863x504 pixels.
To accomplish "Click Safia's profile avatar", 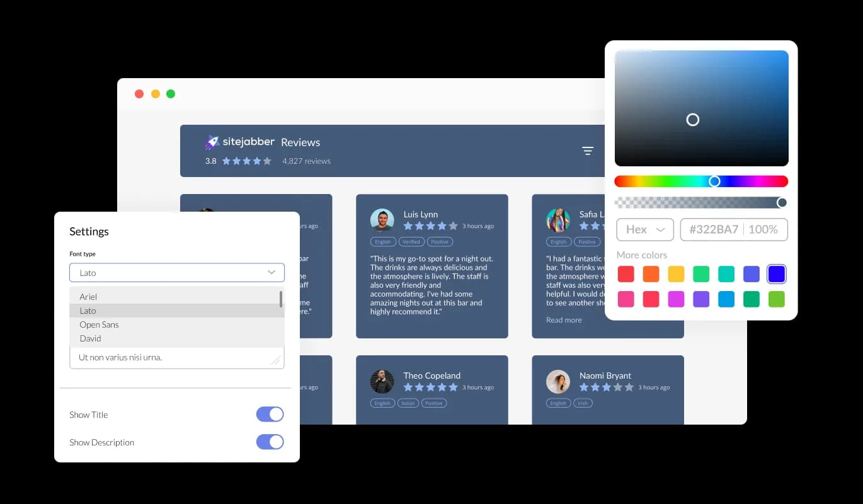I will click(558, 220).
